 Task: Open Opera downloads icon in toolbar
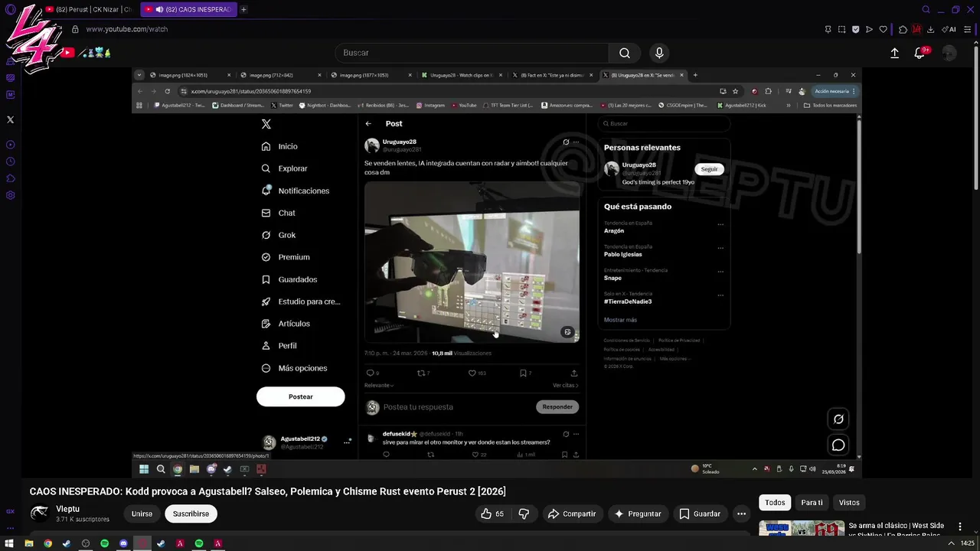click(x=930, y=29)
